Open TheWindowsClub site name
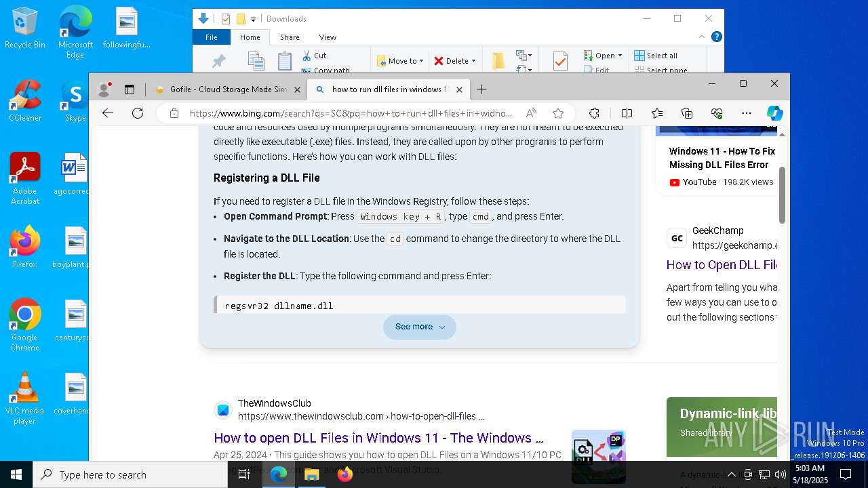This screenshot has width=868, height=488. pos(275,403)
